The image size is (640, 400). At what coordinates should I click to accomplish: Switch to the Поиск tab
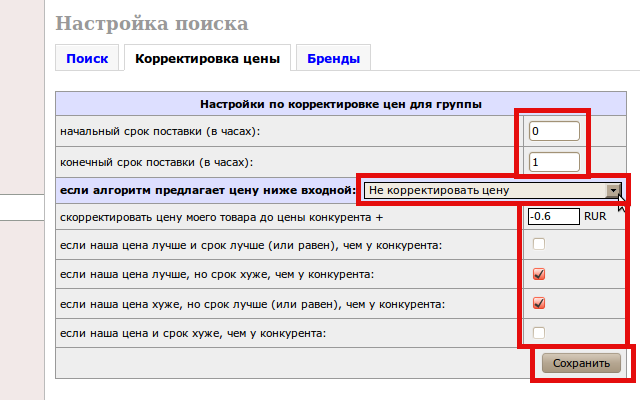(87, 58)
